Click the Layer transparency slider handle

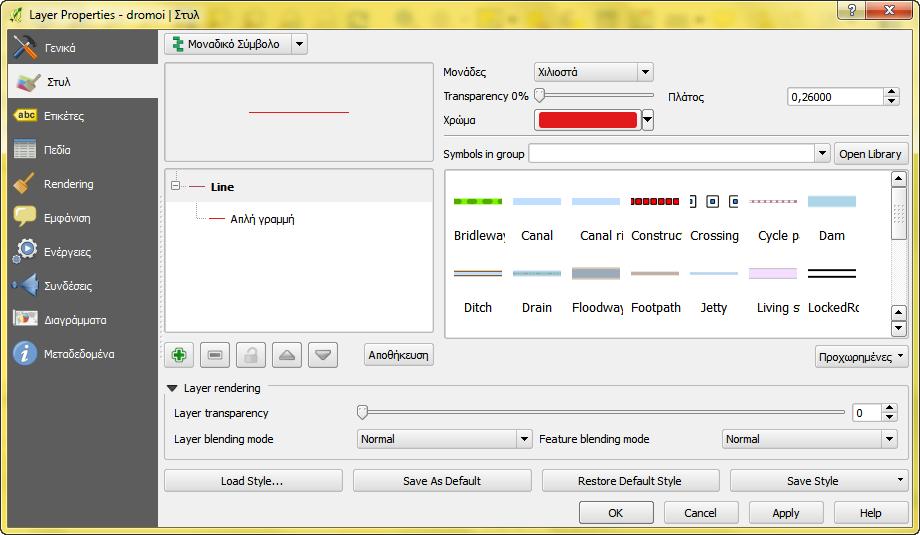[x=363, y=412]
